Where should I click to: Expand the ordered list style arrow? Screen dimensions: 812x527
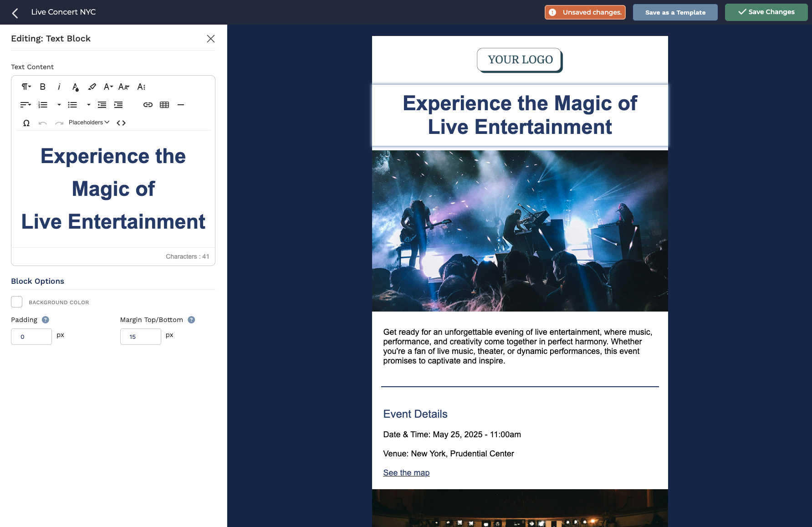(x=59, y=105)
